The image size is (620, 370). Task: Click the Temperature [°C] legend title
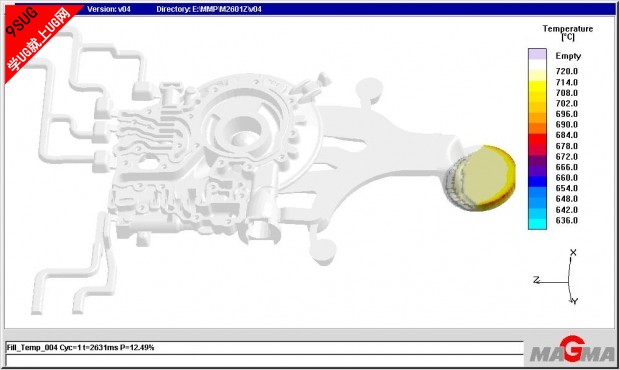(x=568, y=32)
